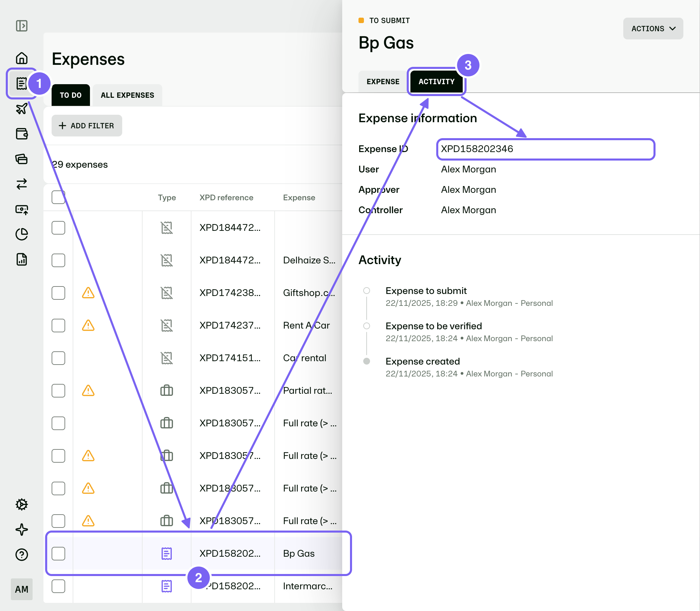Sort by XPD reference column header
The image size is (700, 611).
click(226, 198)
